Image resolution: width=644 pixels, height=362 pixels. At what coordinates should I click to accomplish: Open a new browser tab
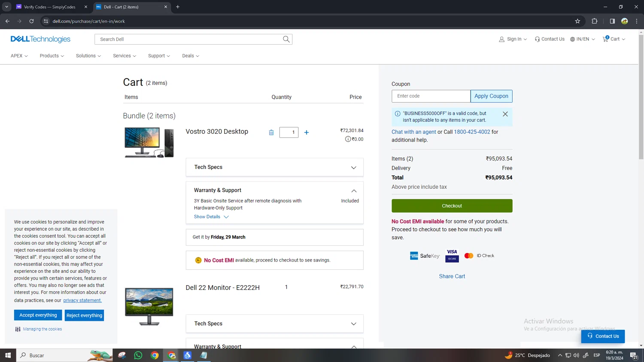(x=178, y=7)
